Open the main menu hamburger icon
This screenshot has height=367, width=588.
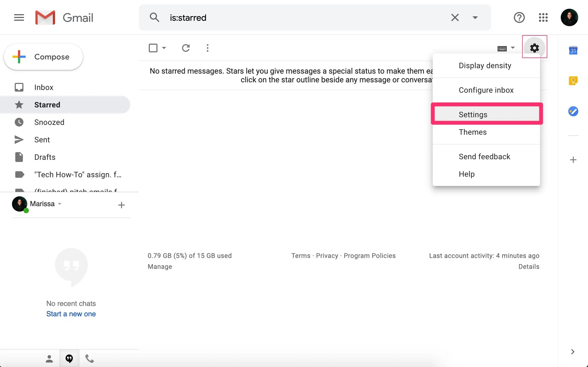coord(19,18)
